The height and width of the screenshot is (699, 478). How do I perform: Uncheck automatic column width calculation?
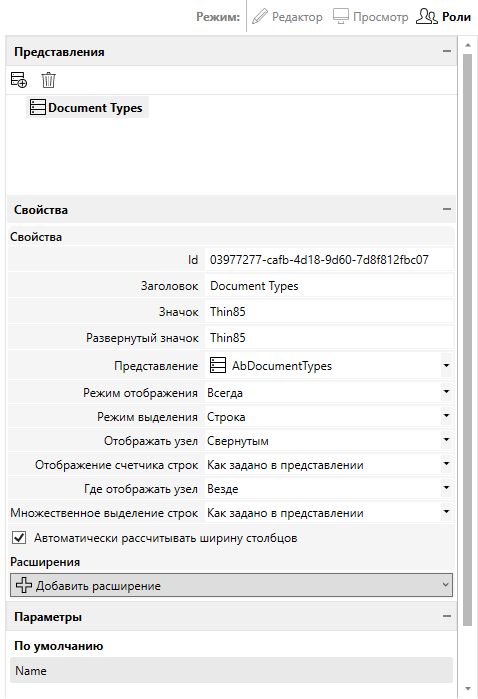coord(19,538)
